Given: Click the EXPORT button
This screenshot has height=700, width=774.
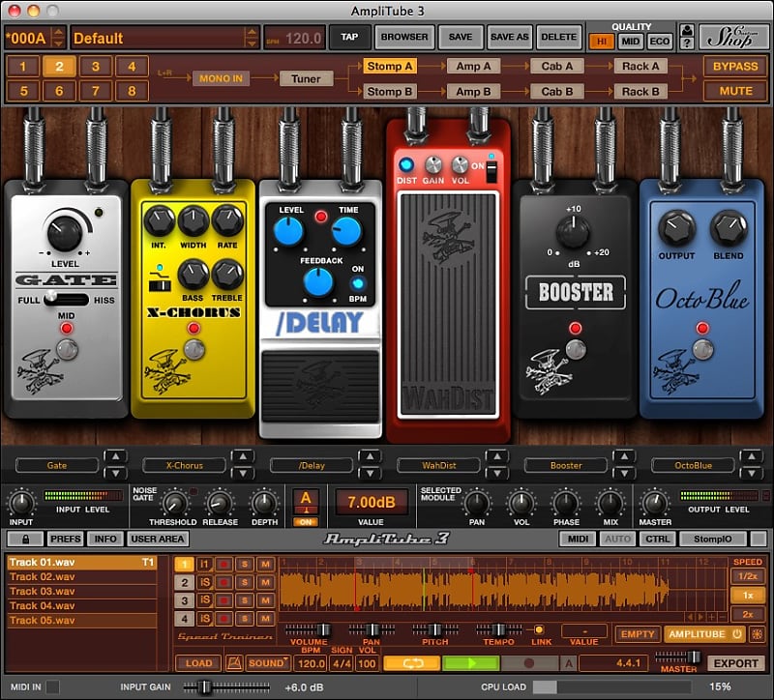Looking at the screenshot, I should [736, 663].
